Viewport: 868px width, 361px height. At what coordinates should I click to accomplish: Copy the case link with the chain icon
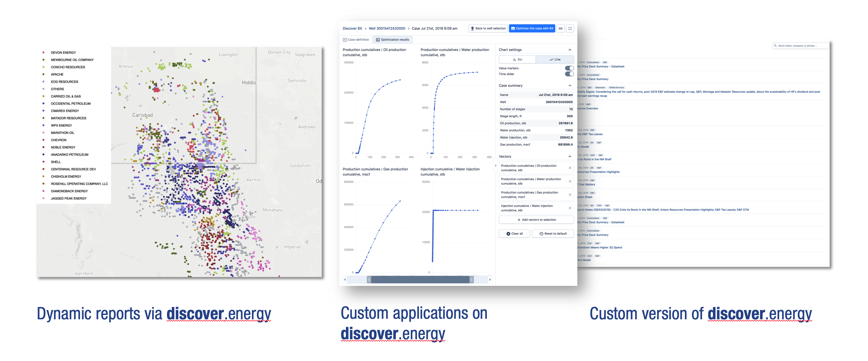[x=560, y=28]
